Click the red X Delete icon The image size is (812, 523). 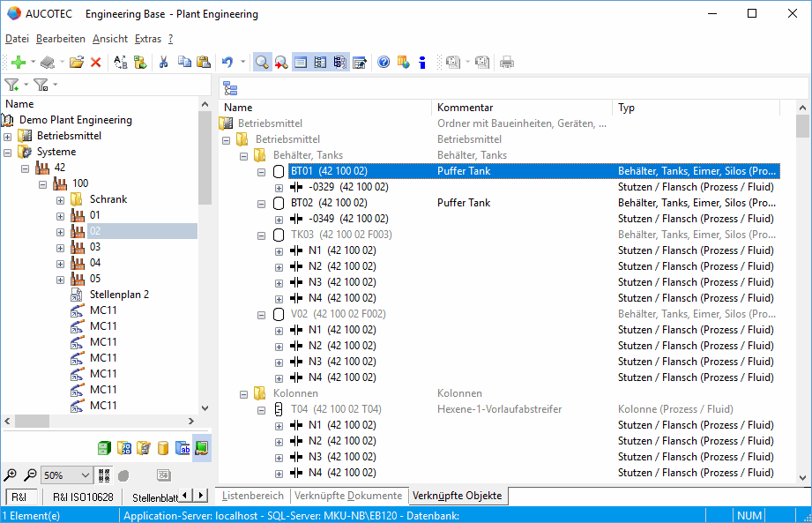coord(95,62)
